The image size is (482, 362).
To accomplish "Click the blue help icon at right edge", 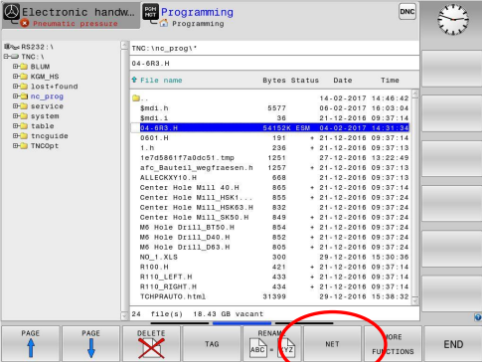I will [x=478, y=317].
